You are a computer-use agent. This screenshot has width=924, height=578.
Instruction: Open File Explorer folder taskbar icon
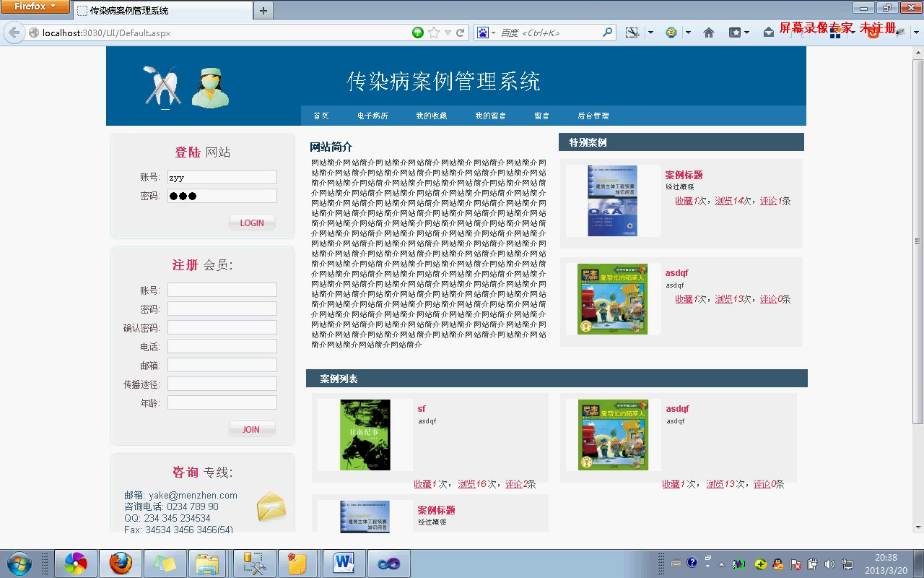[x=208, y=564]
